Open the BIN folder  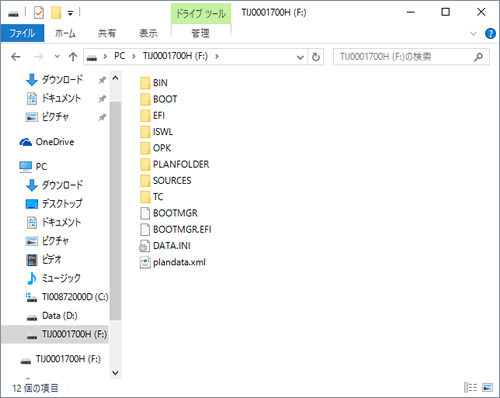pyautogui.click(x=154, y=83)
